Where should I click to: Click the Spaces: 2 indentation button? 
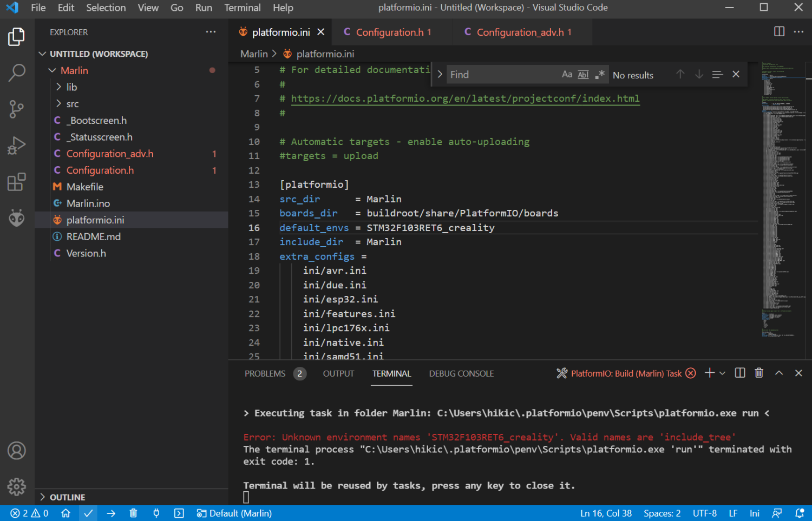tap(662, 513)
